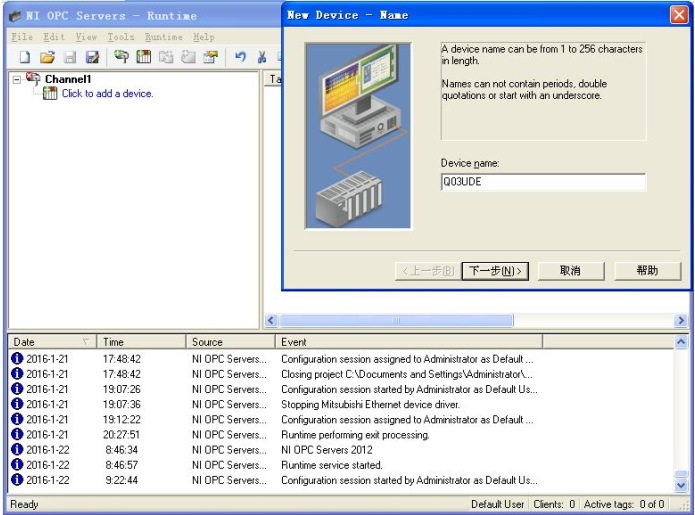Click the New Device toolbar icon
The image size is (695, 515).
(x=143, y=57)
